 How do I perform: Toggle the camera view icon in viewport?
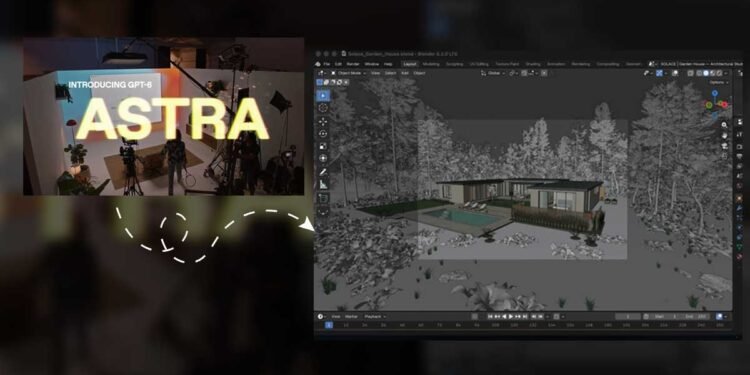tap(724, 146)
